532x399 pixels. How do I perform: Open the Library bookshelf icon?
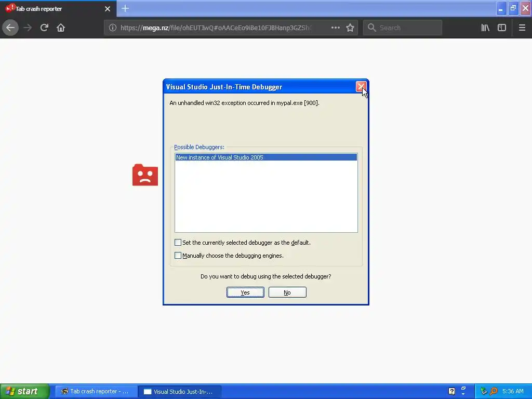coord(485,28)
